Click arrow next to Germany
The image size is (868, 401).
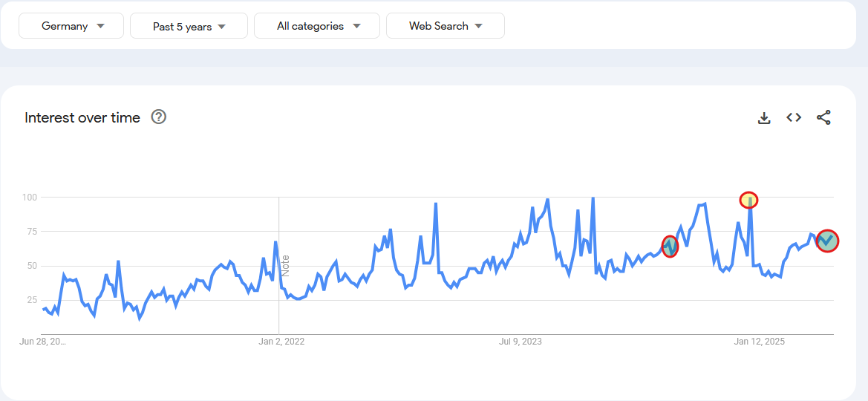click(x=100, y=26)
